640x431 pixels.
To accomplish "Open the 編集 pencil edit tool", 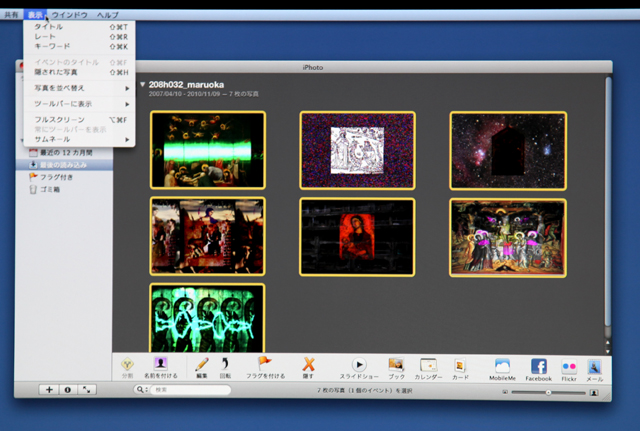I will click(202, 364).
